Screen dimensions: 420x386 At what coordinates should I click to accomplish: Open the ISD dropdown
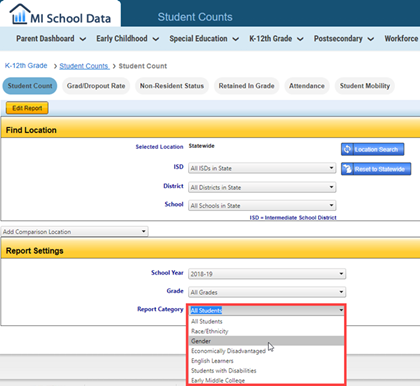click(x=262, y=168)
